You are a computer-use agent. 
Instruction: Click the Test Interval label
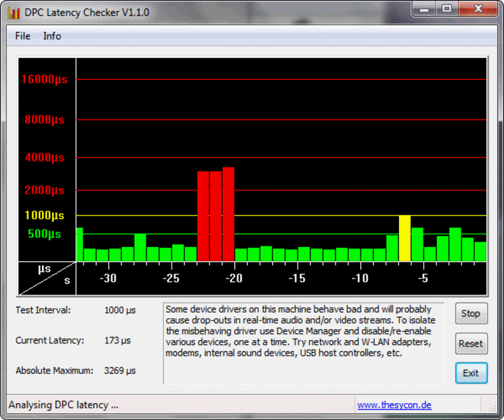point(43,310)
